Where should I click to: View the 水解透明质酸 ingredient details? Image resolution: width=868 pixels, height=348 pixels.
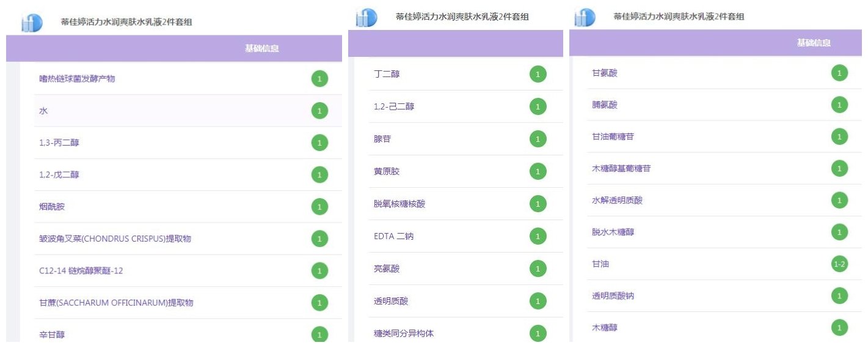tap(617, 201)
